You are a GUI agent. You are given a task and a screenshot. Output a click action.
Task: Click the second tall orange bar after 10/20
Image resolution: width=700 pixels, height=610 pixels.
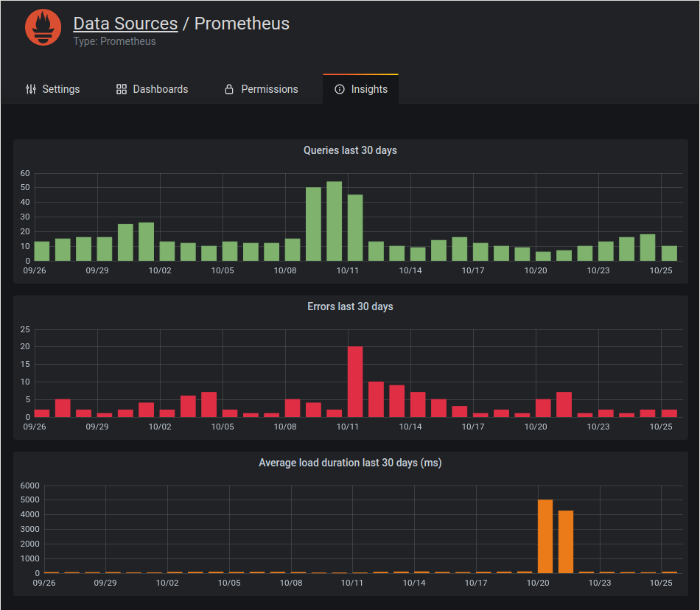tap(566, 541)
